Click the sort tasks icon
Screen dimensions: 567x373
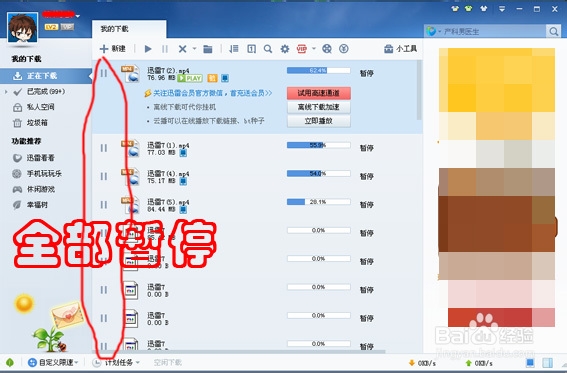click(234, 49)
